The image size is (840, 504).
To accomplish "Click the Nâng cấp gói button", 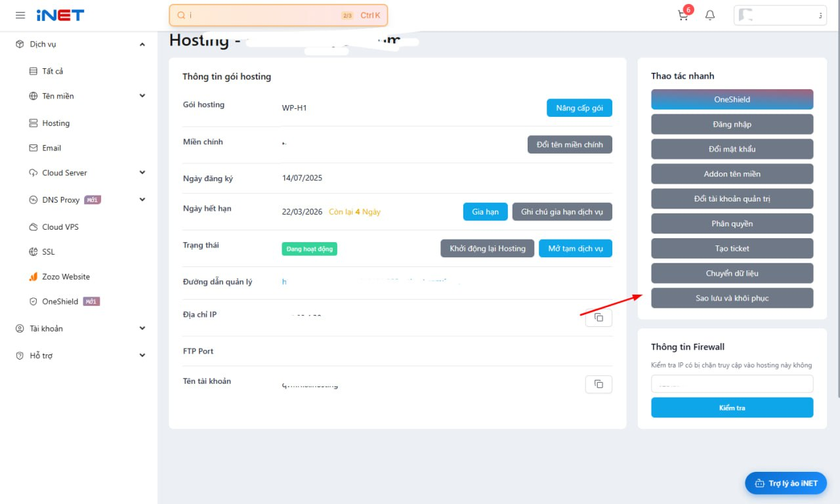I will (579, 108).
